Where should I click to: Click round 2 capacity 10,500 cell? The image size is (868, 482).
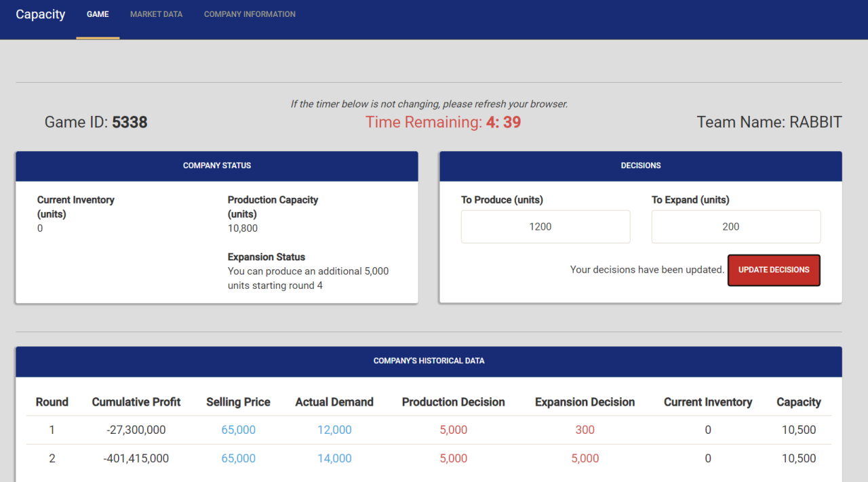coord(799,458)
